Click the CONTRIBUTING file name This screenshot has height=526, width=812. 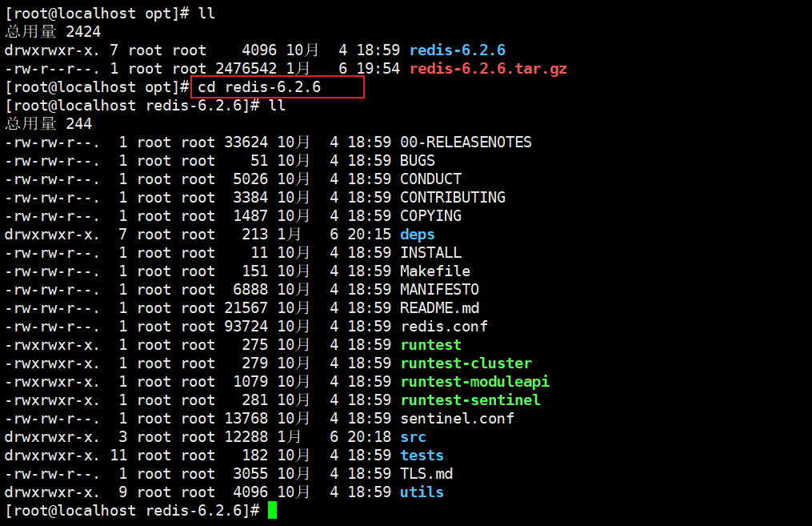pos(453,198)
